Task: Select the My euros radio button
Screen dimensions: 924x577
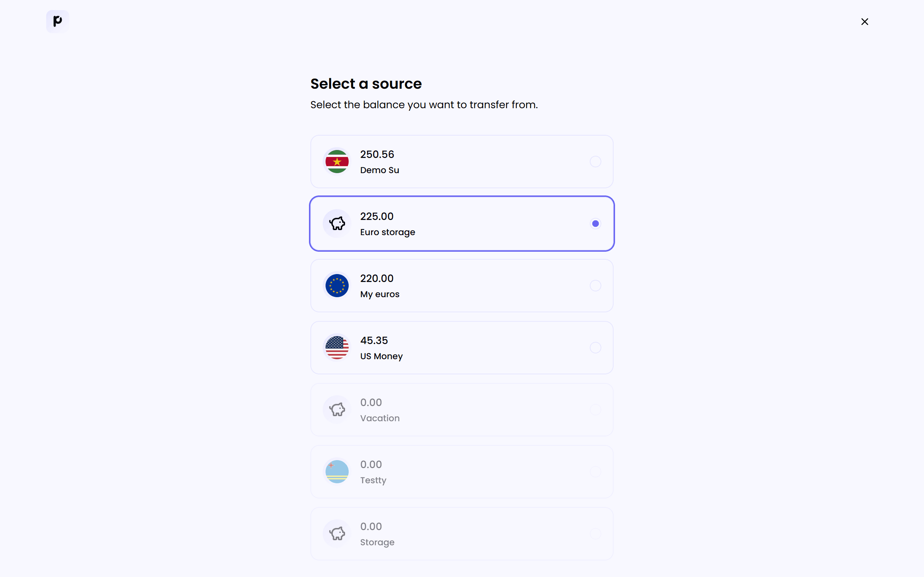Action: pos(595,286)
